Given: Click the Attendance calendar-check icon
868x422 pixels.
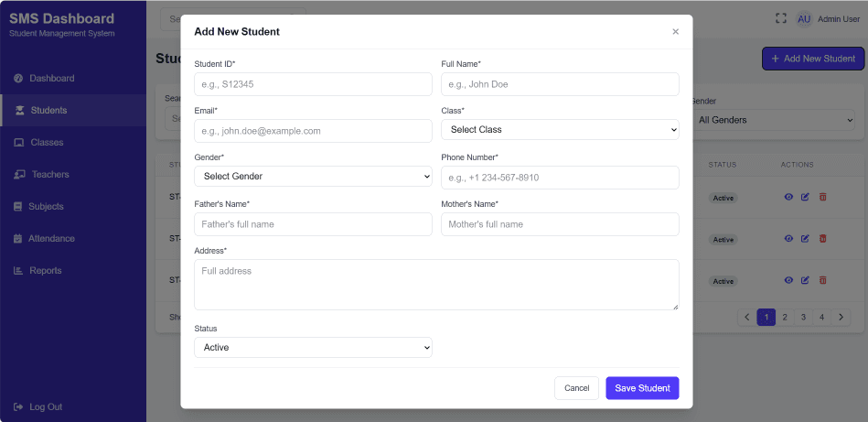Looking at the screenshot, I should (17, 239).
